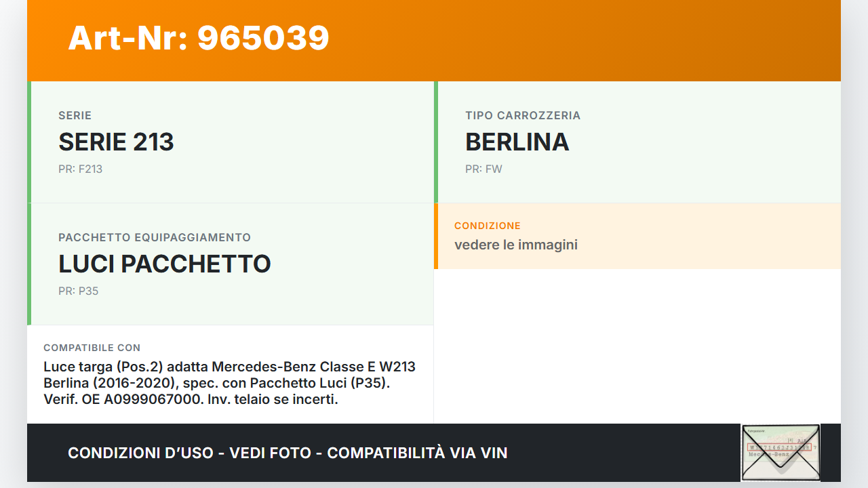
Task: Click the envelope VIN document icon
Action: pos(781,452)
